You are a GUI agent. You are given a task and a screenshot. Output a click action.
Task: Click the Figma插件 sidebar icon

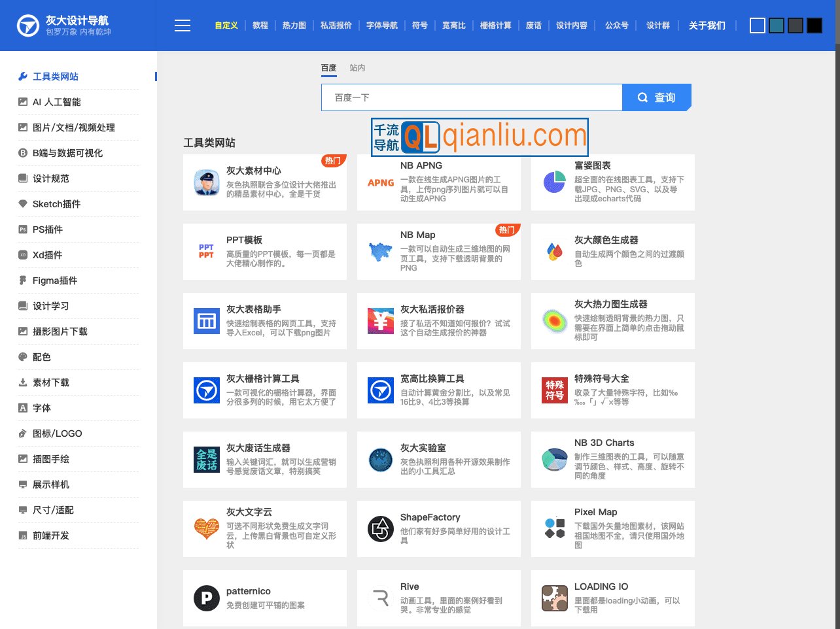(x=22, y=280)
